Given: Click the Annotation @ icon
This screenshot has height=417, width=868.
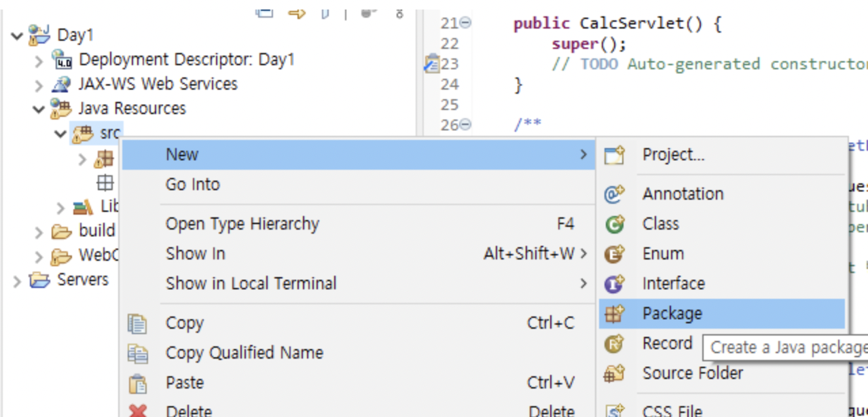Looking at the screenshot, I should [x=615, y=194].
